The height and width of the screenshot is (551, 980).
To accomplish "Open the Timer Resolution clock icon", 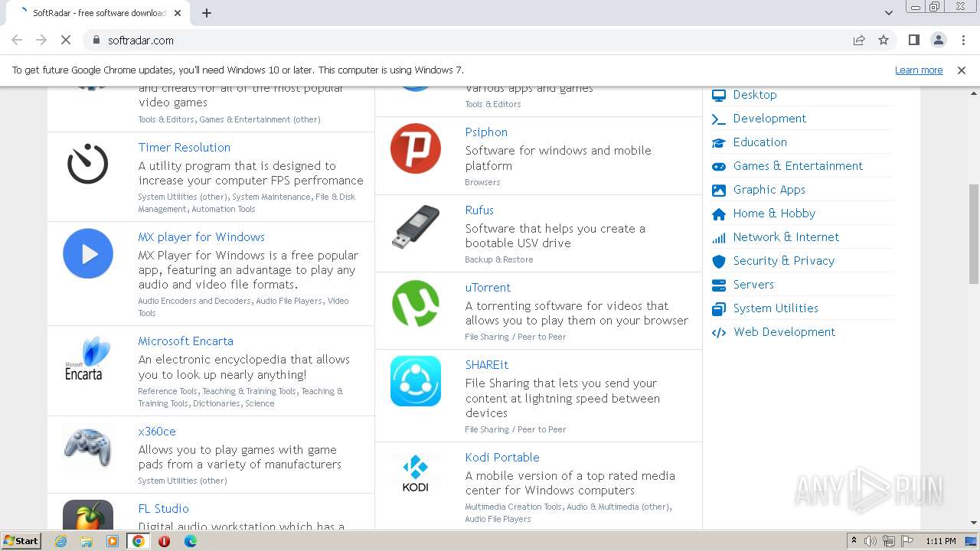I will click(88, 164).
